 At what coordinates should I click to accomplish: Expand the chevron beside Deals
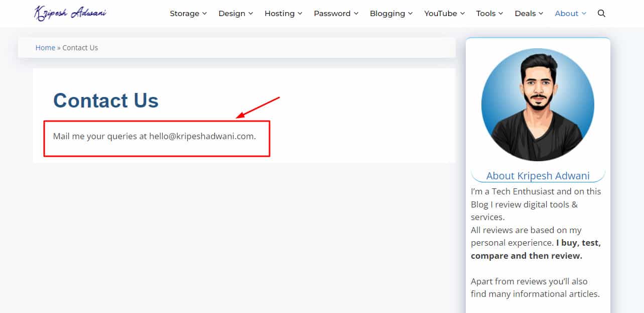541,14
